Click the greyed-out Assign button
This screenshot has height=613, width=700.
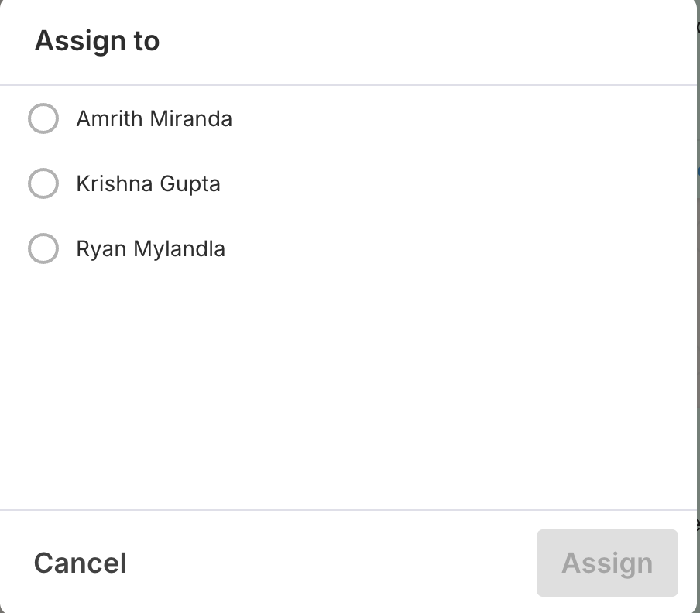[x=607, y=563]
